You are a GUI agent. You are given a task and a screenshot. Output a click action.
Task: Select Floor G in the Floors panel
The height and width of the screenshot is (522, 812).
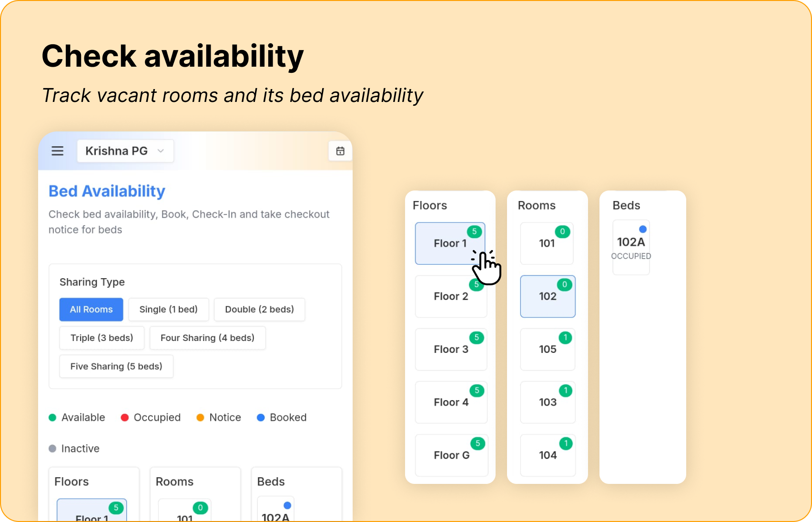click(451, 455)
